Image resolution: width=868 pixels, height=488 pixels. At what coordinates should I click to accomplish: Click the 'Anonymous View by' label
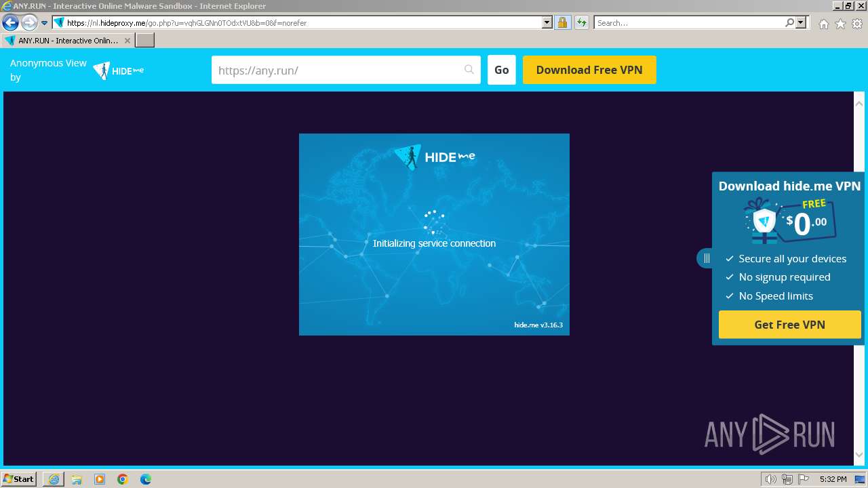click(48, 70)
